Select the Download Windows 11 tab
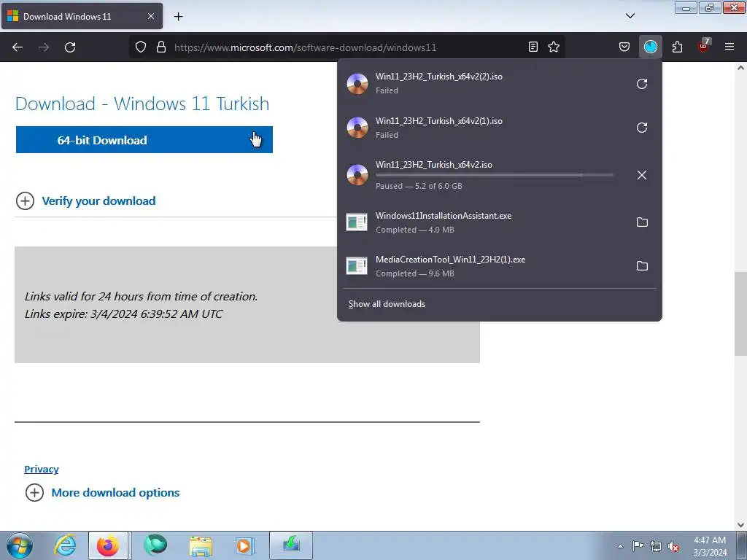This screenshot has height=560, width=747. (82, 16)
